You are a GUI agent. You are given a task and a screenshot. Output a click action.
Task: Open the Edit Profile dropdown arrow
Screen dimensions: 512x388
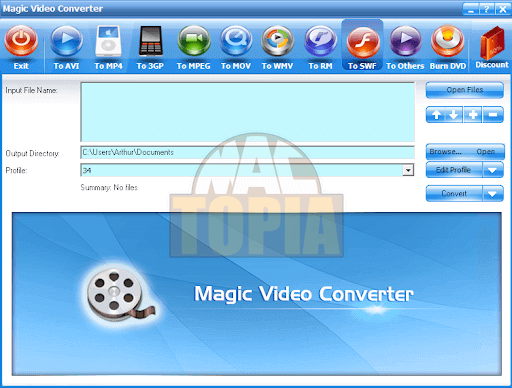point(493,170)
